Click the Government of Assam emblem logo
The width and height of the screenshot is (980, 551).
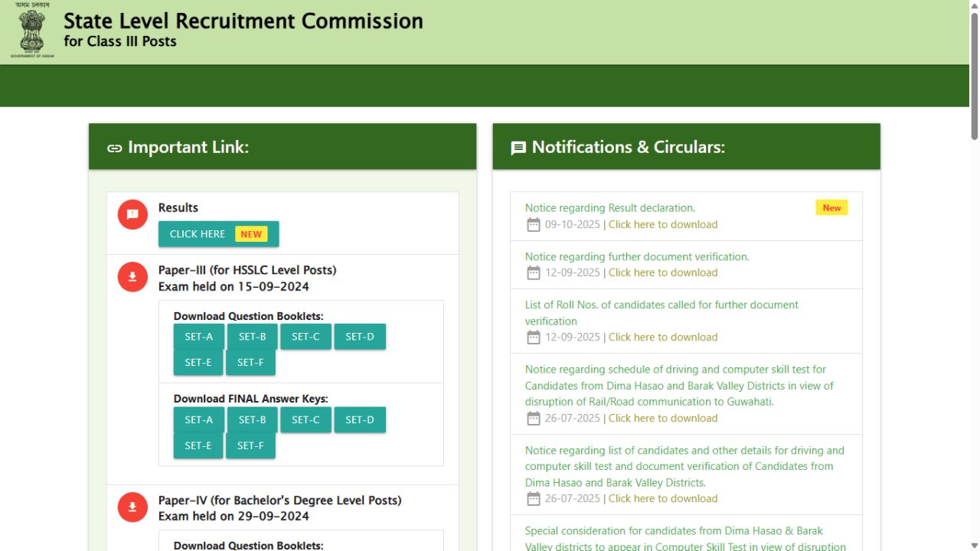(32, 31)
